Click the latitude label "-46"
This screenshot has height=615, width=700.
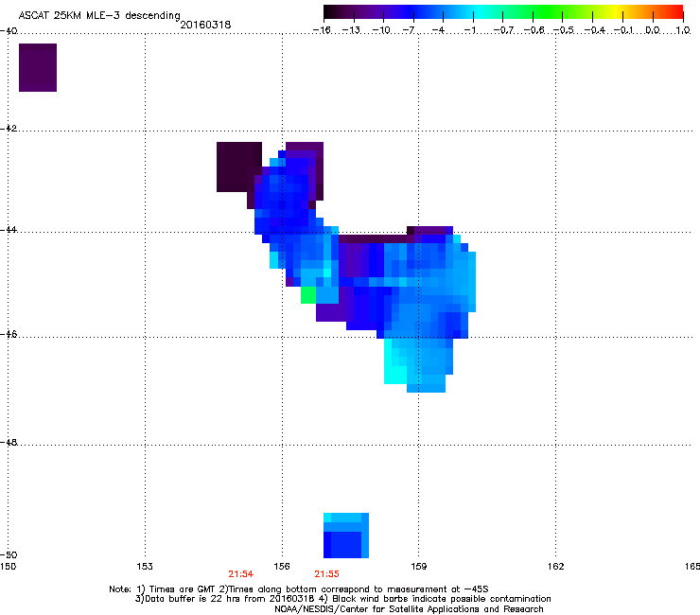pos(9,334)
